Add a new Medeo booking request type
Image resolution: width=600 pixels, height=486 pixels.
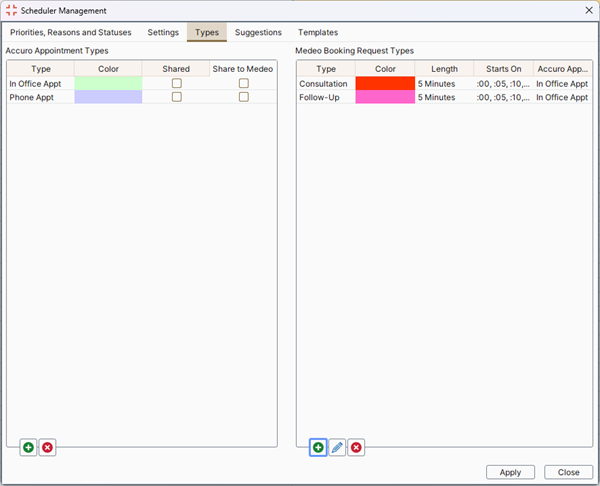point(318,447)
